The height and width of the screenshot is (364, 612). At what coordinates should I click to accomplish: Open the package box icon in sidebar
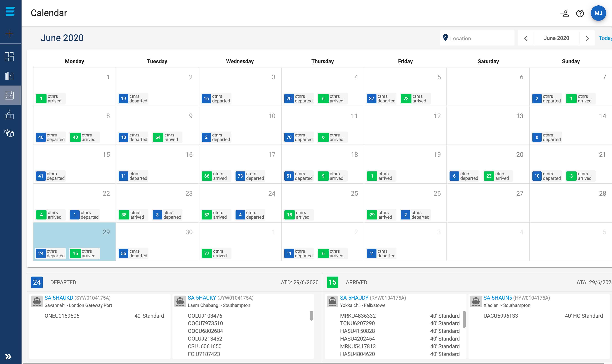coord(9,133)
